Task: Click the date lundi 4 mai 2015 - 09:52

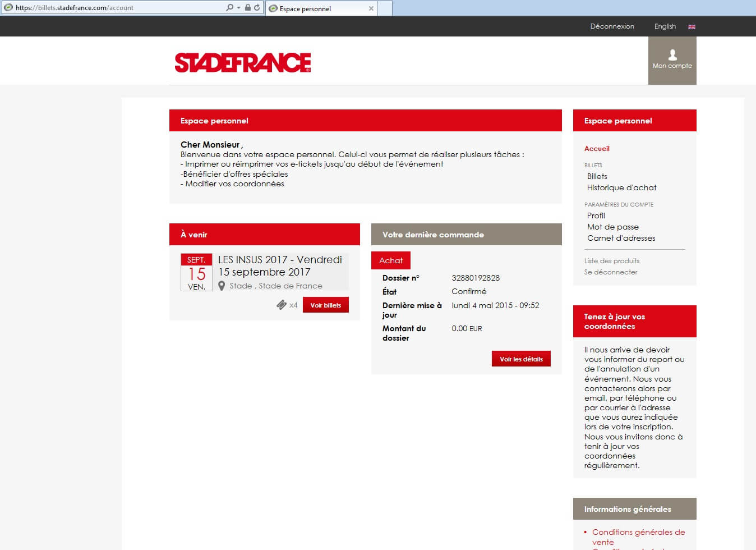Action: coord(495,305)
